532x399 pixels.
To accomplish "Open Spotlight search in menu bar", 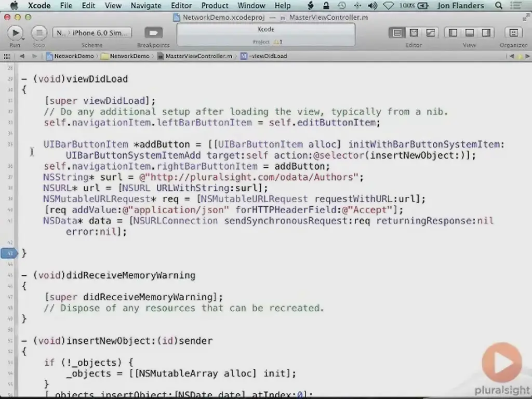I will [498, 5].
